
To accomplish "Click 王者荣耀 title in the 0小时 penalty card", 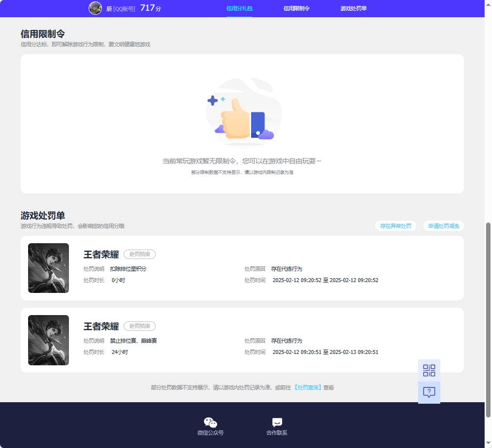I will point(101,255).
